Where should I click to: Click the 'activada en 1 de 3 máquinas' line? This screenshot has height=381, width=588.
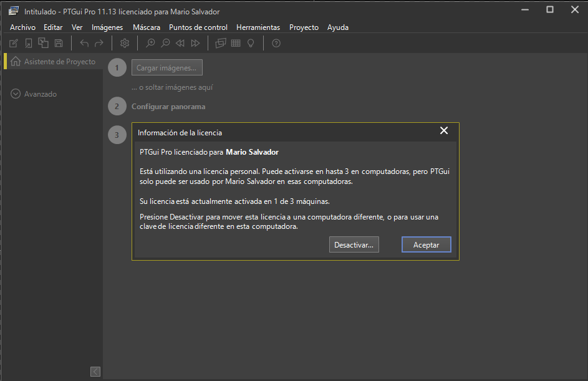click(234, 201)
